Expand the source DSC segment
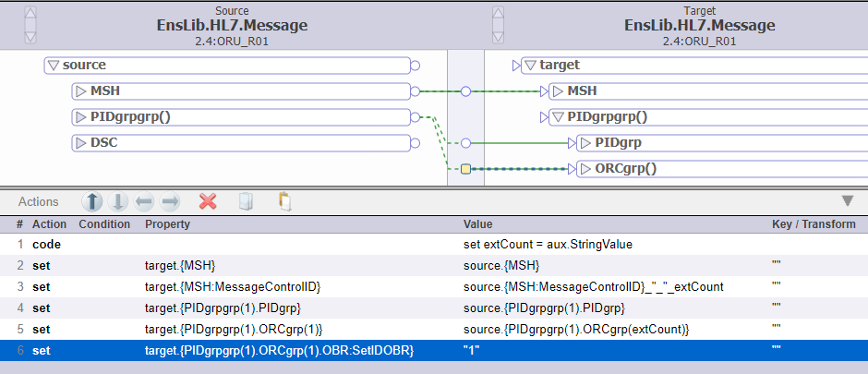 (x=80, y=143)
